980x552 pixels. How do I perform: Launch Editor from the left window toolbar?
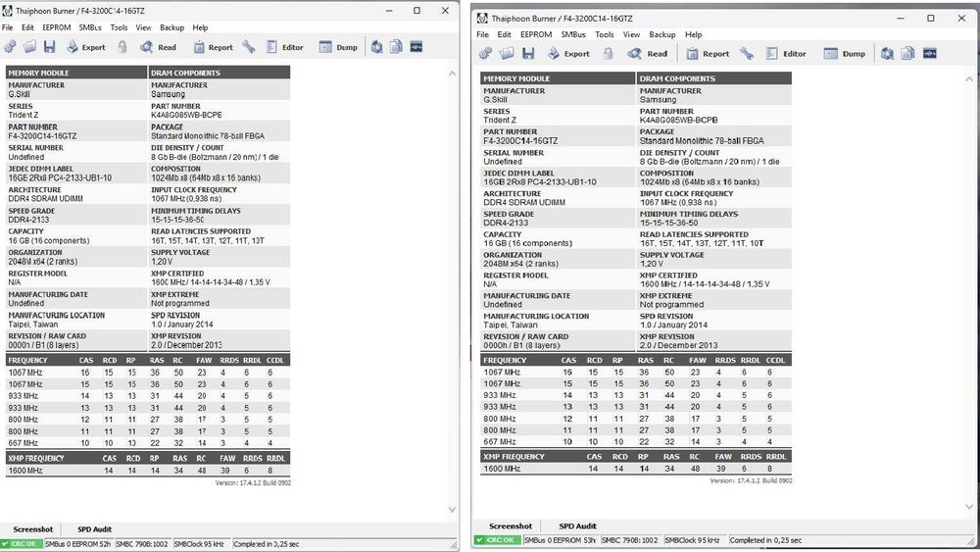pyautogui.click(x=285, y=47)
